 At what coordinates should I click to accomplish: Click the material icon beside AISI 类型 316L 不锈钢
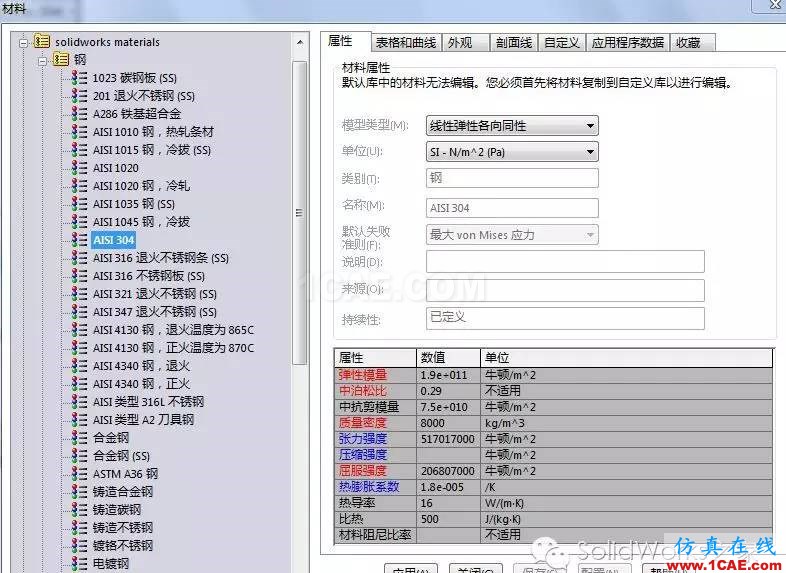pos(79,402)
